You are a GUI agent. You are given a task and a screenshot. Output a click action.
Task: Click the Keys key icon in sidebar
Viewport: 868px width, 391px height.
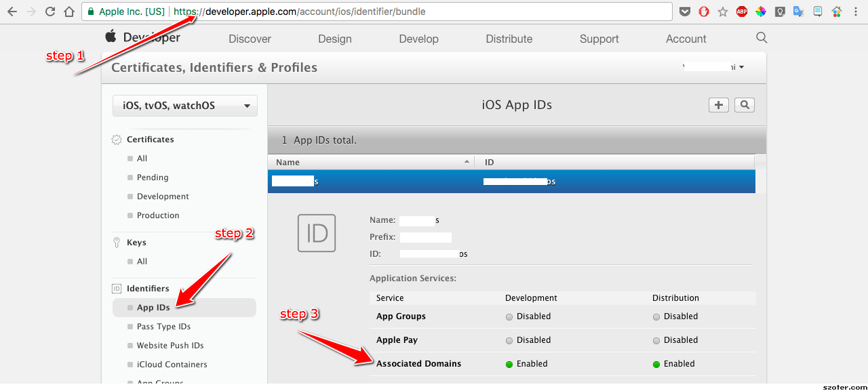117,243
